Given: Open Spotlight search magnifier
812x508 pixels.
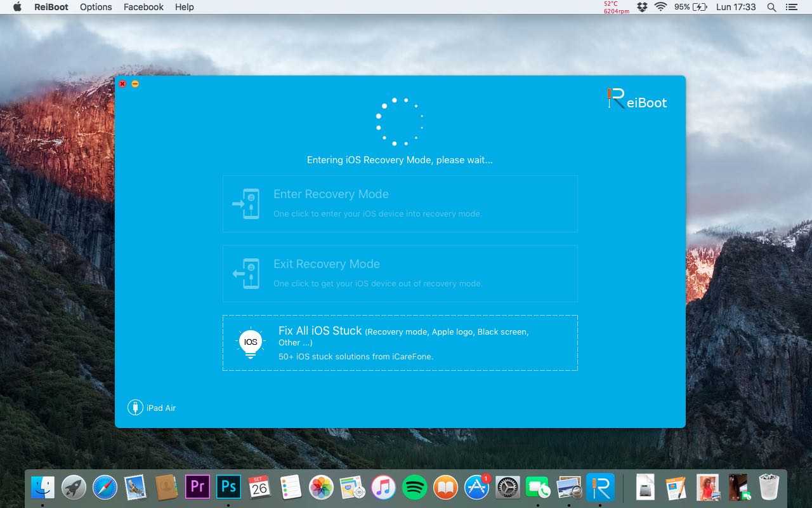Looking at the screenshot, I should pyautogui.click(x=771, y=7).
